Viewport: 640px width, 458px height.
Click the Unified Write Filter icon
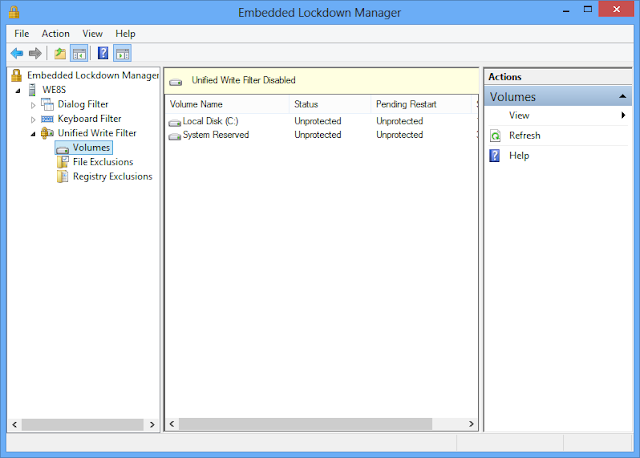coord(47,133)
